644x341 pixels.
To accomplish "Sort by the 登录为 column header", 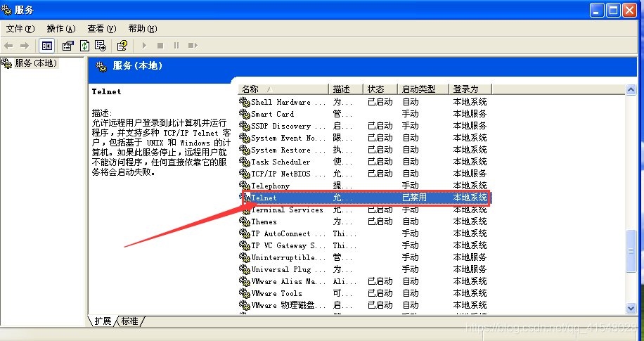I will [470, 89].
